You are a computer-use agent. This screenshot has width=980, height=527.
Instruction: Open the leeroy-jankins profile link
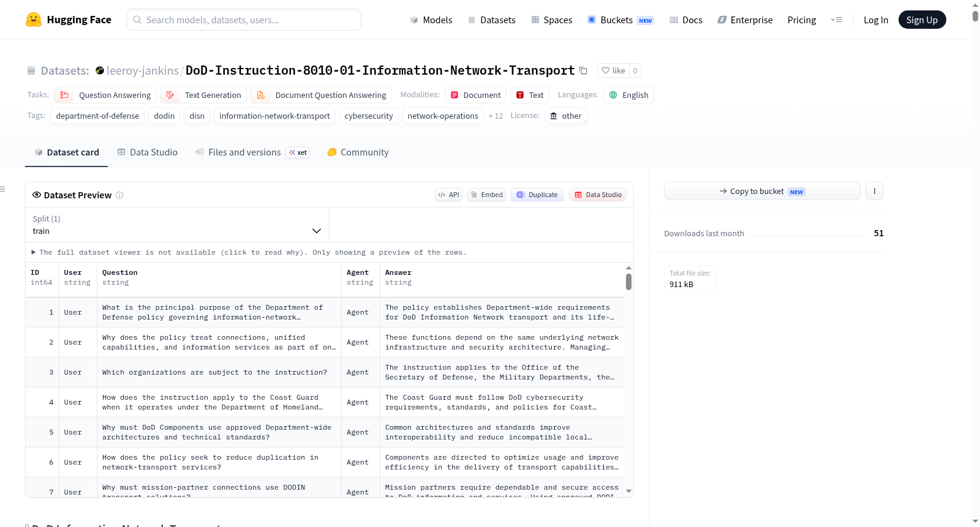[x=143, y=70]
